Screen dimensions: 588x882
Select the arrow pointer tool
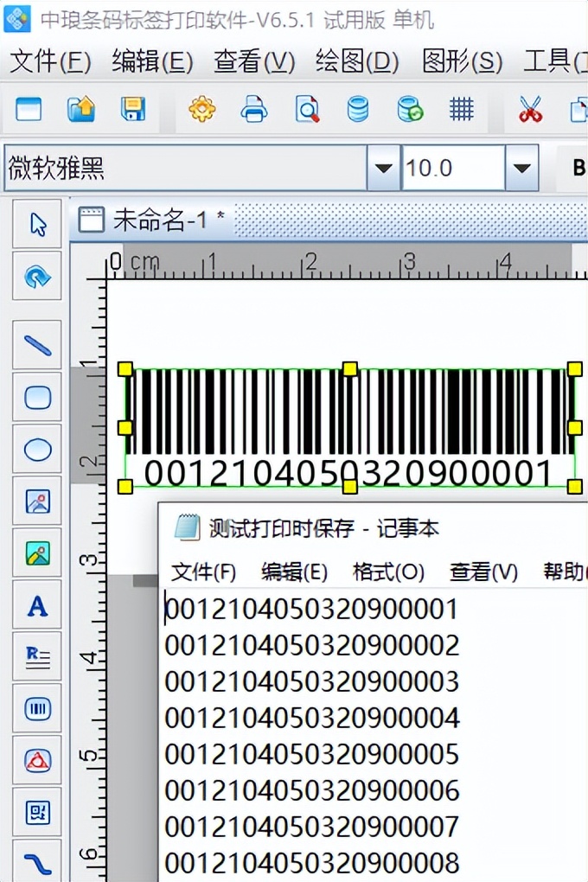[37, 225]
